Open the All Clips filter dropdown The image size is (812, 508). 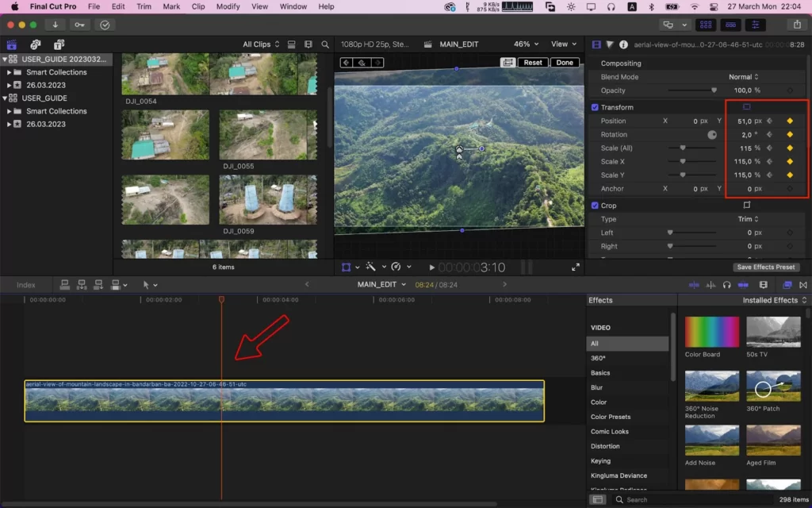pos(261,44)
